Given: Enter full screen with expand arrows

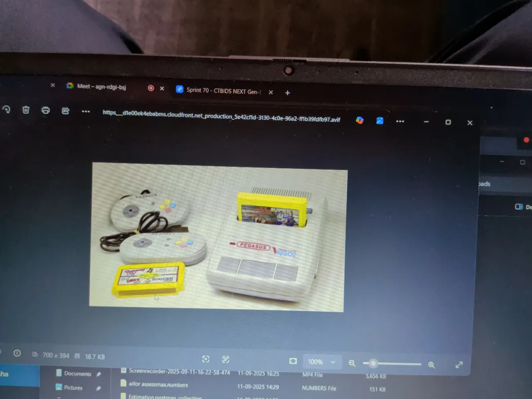Looking at the screenshot, I should [x=459, y=365].
